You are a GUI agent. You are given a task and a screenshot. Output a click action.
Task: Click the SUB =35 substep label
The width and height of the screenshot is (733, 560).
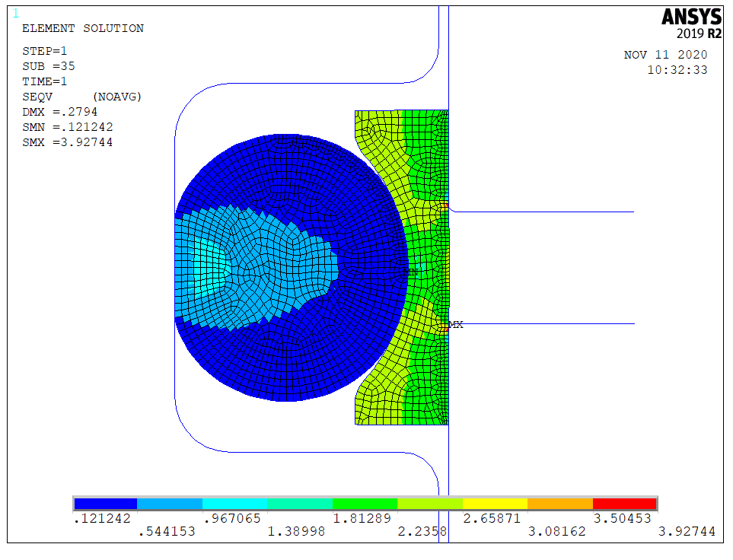click(48, 66)
